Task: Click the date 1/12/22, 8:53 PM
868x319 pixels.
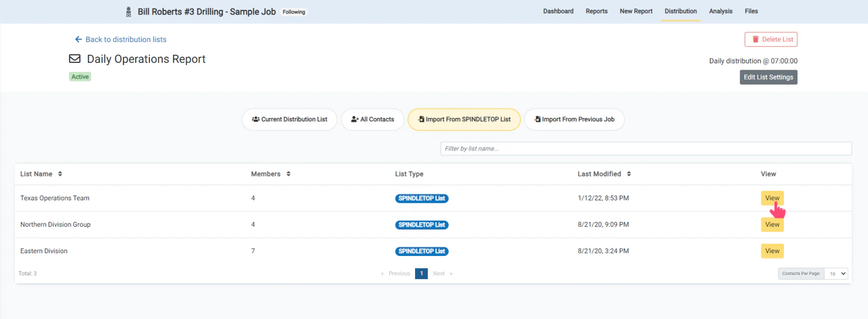Action: coord(603,198)
